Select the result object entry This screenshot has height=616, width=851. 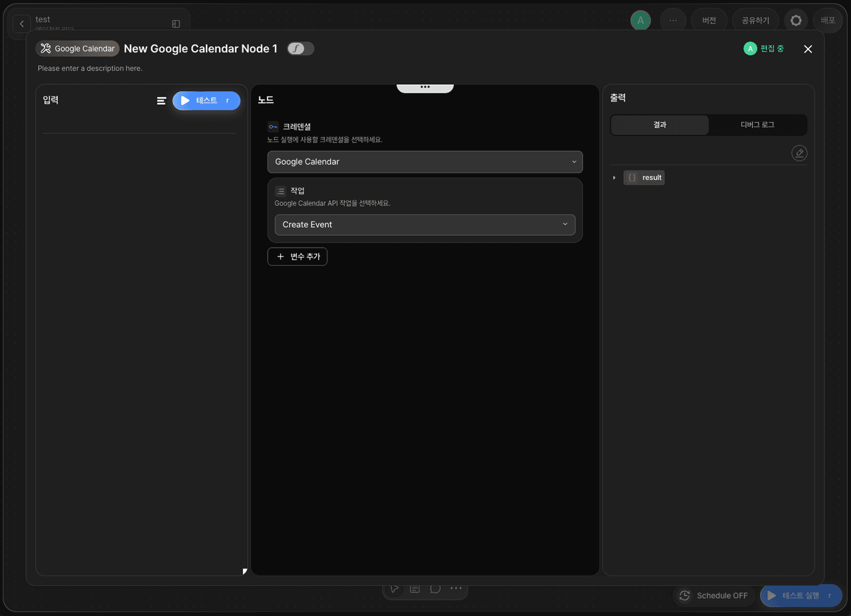(644, 178)
